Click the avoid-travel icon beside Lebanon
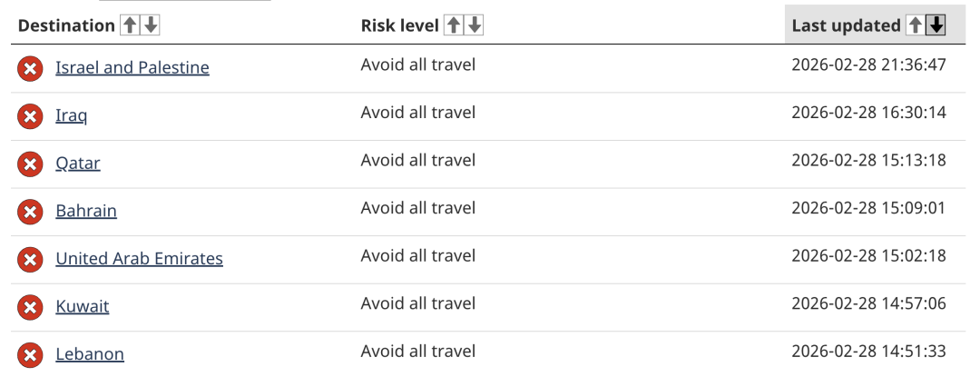 30,355
